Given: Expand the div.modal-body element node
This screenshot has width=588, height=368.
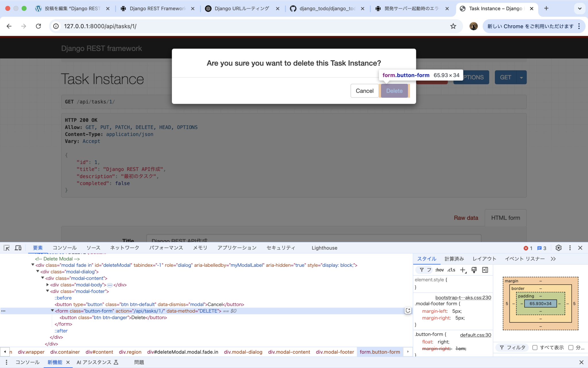Looking at the screenshot, I should (x=47, y=285).
